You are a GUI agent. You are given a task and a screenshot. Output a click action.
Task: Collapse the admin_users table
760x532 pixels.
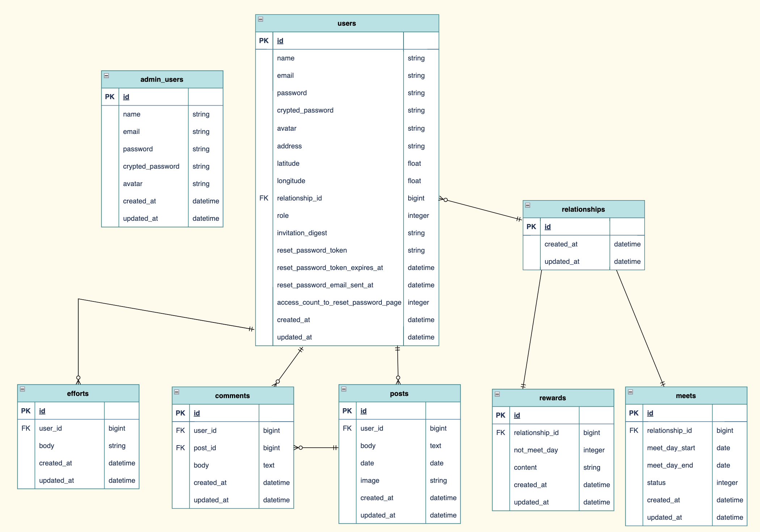pos(106,76)
